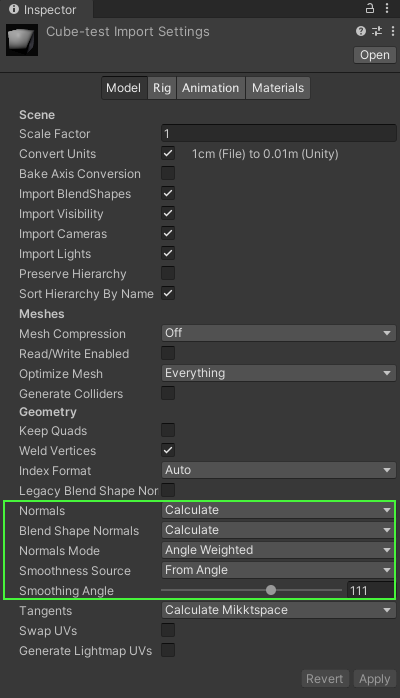This screenshot has height=698, width=400.
Task: Click the Cube-test model thumbnail icon
Action: tap(22, 41)
